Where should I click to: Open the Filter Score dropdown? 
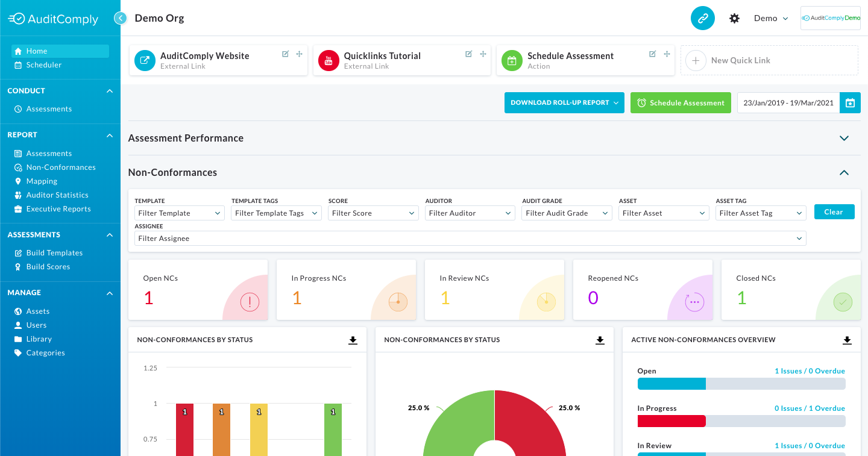[373, 213]
